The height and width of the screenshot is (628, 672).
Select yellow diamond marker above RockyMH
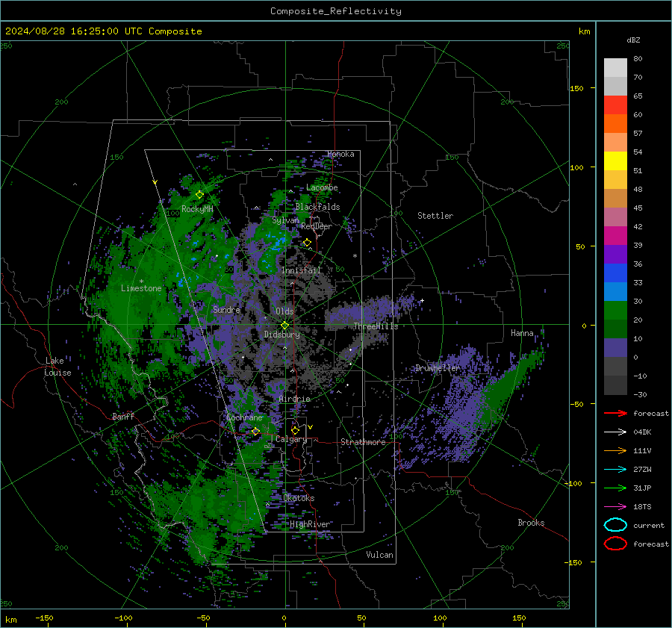point(199,195)
